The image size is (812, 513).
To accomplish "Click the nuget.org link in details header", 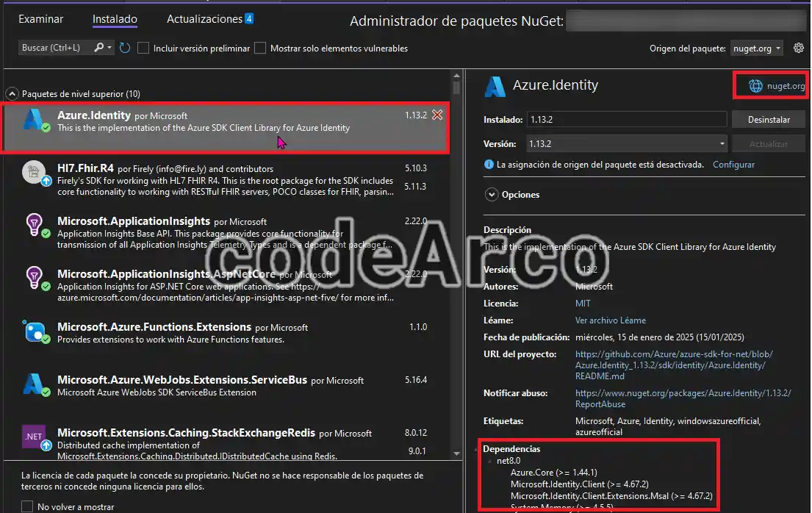I will 786,86.
